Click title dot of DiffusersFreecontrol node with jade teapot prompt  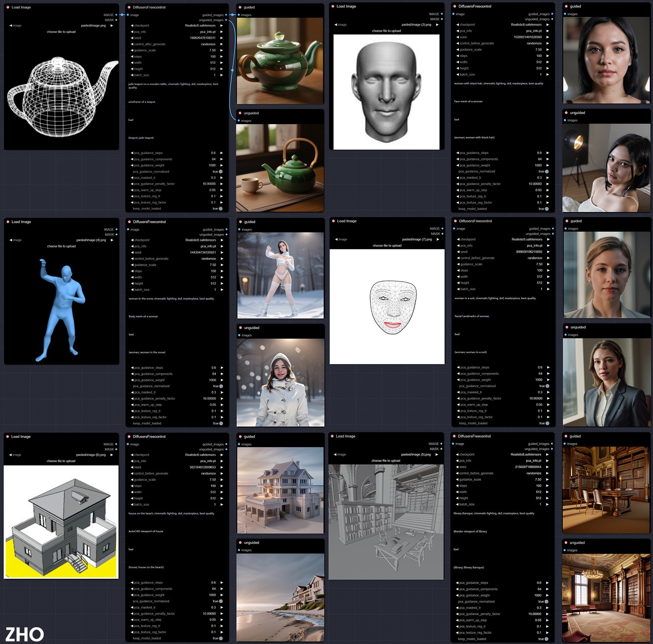(x=129, y=7)
